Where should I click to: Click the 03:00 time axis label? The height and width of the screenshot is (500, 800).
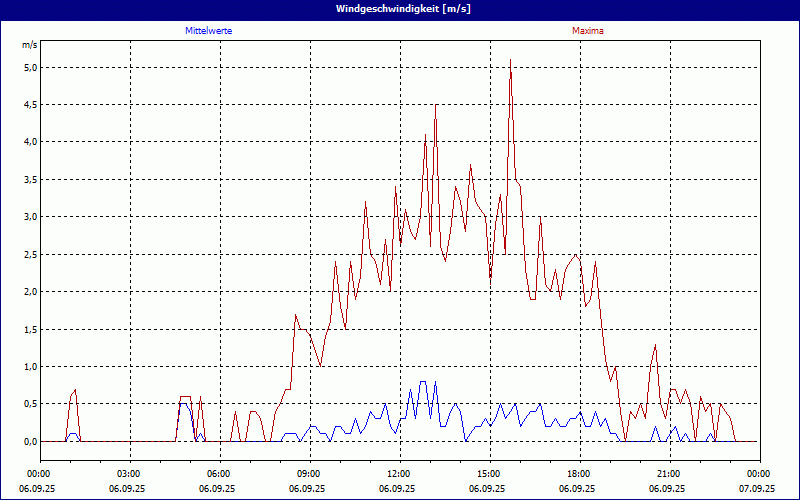click(128, 473)
